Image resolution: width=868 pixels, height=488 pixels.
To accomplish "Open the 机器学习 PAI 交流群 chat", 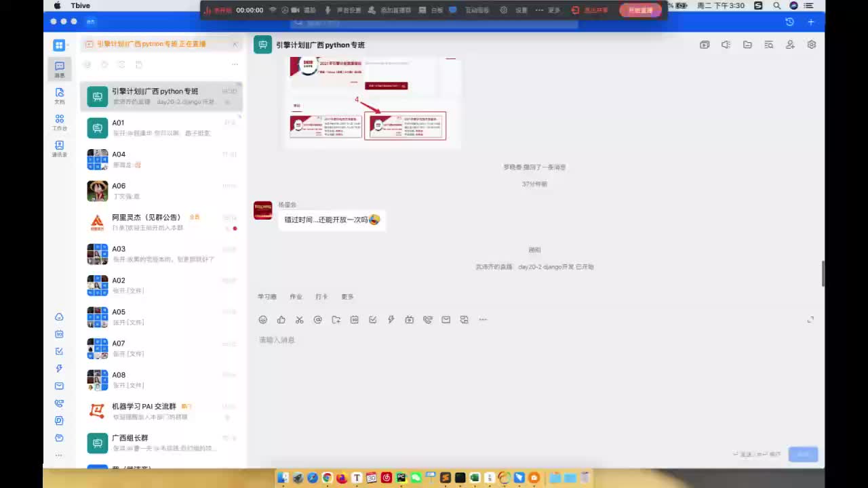I will pyautogui.click(x=161, y=411).
